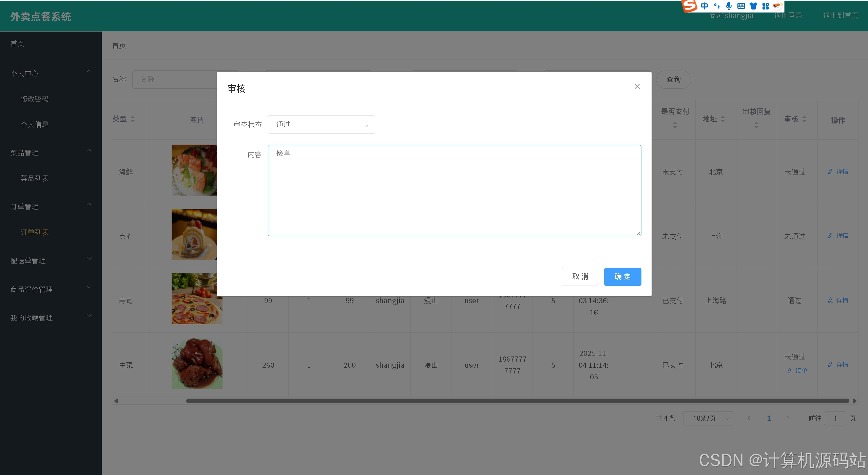868x475 pixels.
Task: Open 详情 for the 点心 order
Action: pos(838,236)
